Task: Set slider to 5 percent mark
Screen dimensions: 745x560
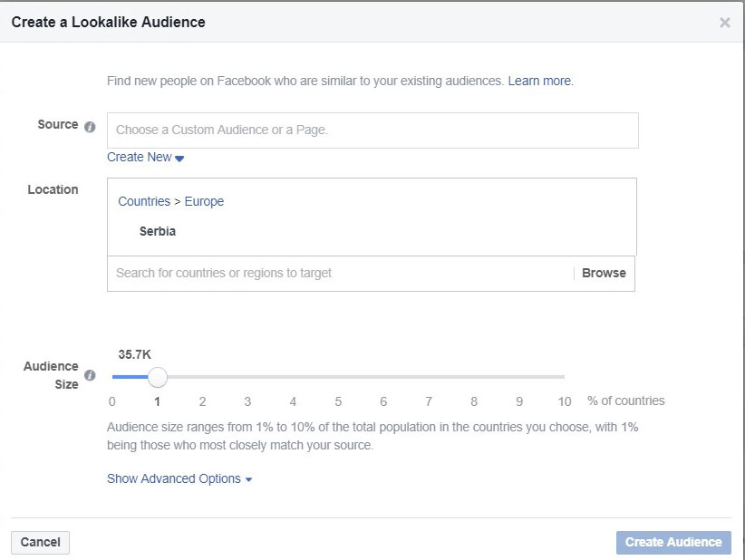Action: point(338,377)
